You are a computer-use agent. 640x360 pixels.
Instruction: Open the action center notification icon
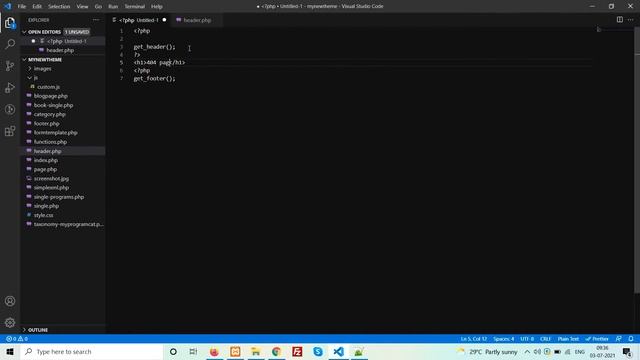627,351
